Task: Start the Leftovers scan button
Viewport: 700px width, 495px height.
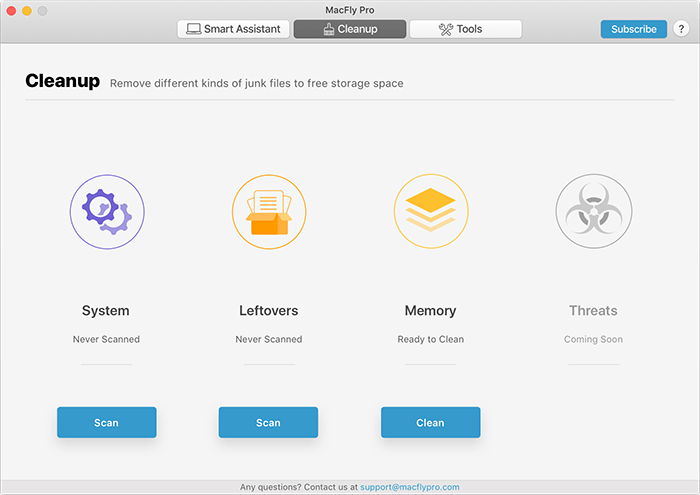Action: coord(268,422)
